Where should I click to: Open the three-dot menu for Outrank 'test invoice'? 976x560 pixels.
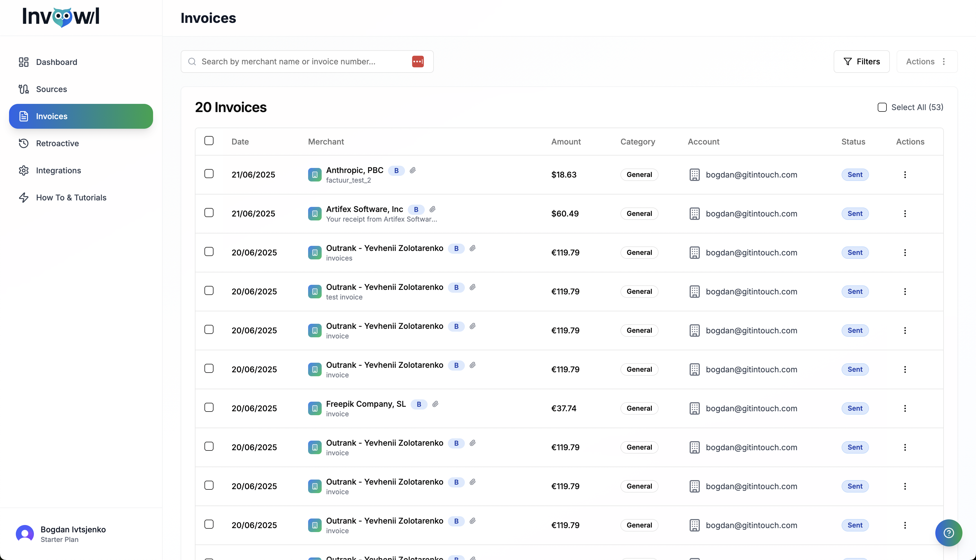pyautogui.click(x=905, y=292)
